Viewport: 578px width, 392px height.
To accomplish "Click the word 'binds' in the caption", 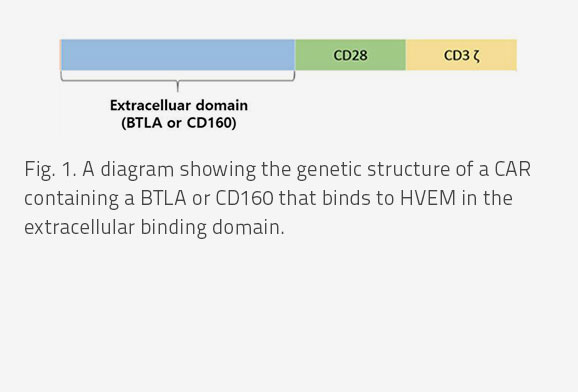I will pyautogui.click(x=345, y=198).
